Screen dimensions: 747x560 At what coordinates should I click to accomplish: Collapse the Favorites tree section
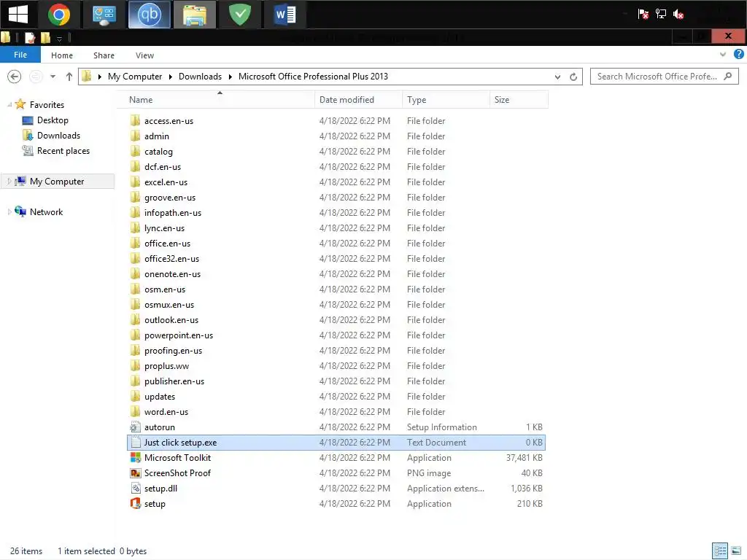(x=9, y=104)
